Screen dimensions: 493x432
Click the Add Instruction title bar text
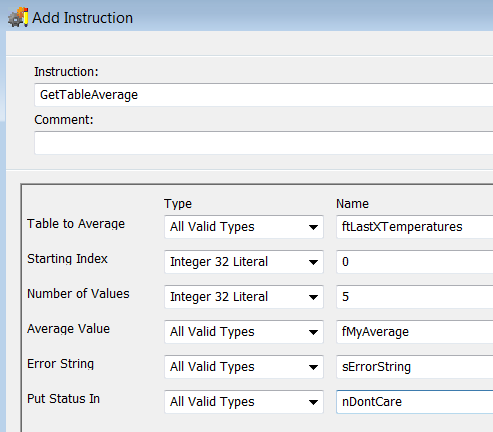pos(82,18)
